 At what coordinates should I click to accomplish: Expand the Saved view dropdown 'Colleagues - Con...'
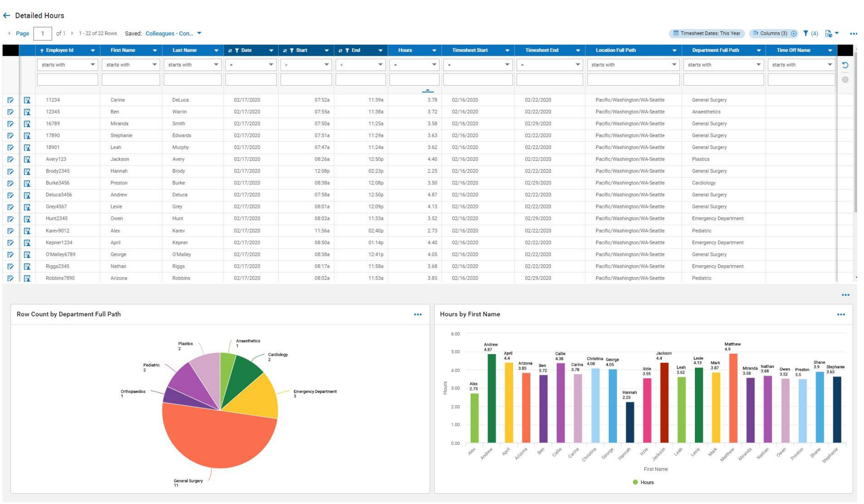click(202, 33)
